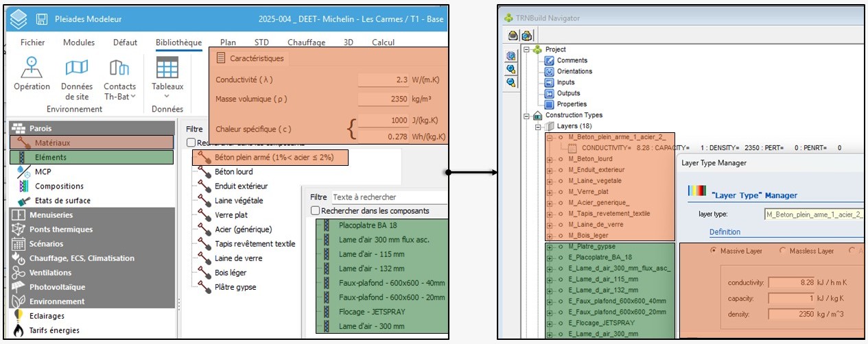Switch to the Chauffage ribbon tab
This screenshot has height=344, width=868.
click(306, 42)
